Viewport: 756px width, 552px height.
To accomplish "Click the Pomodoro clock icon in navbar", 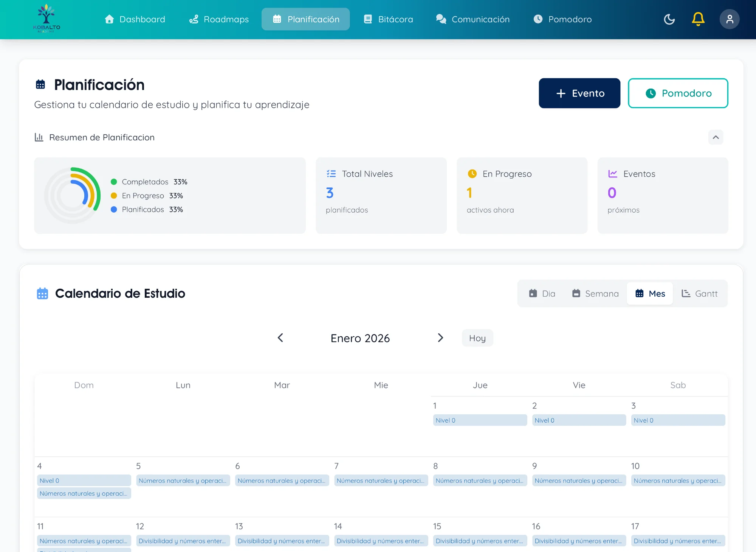I will (538, 19).
